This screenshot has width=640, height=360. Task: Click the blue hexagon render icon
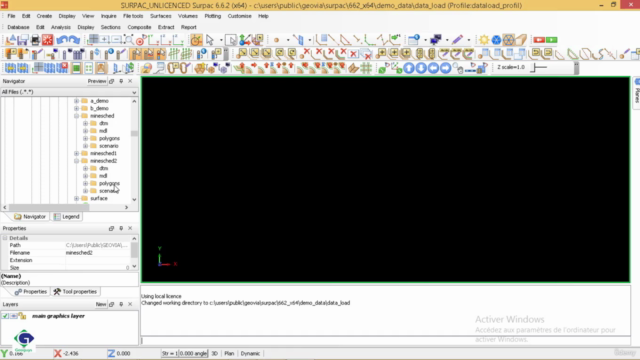coord(496,40)
